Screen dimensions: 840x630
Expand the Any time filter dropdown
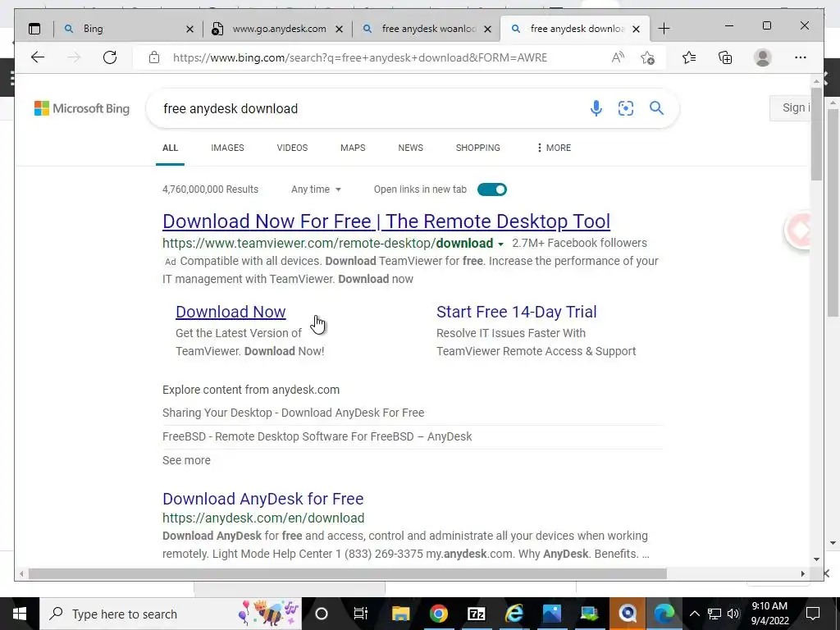click(x=316, y=189)
